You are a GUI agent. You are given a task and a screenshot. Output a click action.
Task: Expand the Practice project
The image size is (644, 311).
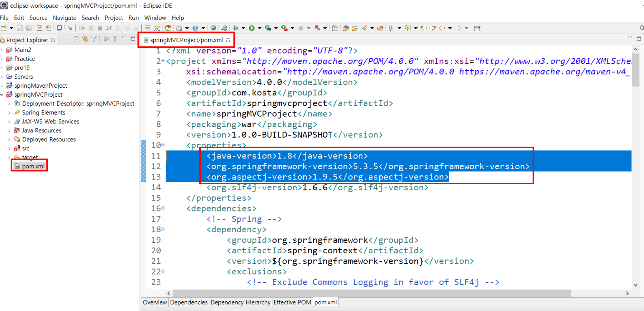click(x=2, y=59)
